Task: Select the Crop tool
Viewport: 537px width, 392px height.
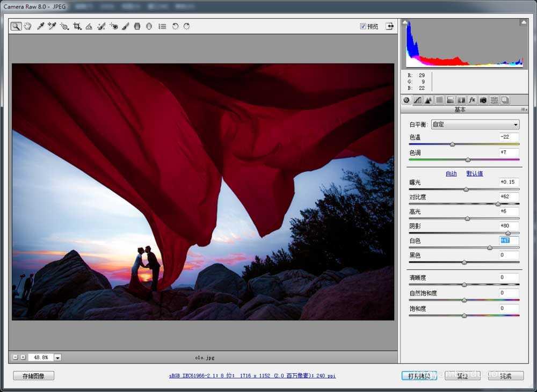Action: coord(78,26)
